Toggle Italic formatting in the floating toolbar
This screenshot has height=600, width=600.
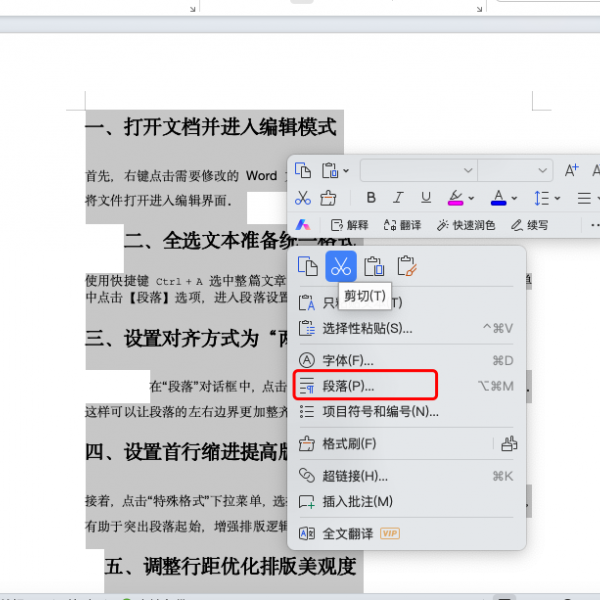[x=398, y=198]
